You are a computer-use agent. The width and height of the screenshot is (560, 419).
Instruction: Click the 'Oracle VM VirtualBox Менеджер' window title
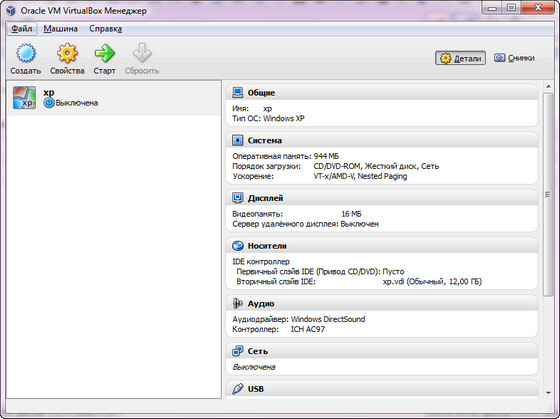coord(83,11)
